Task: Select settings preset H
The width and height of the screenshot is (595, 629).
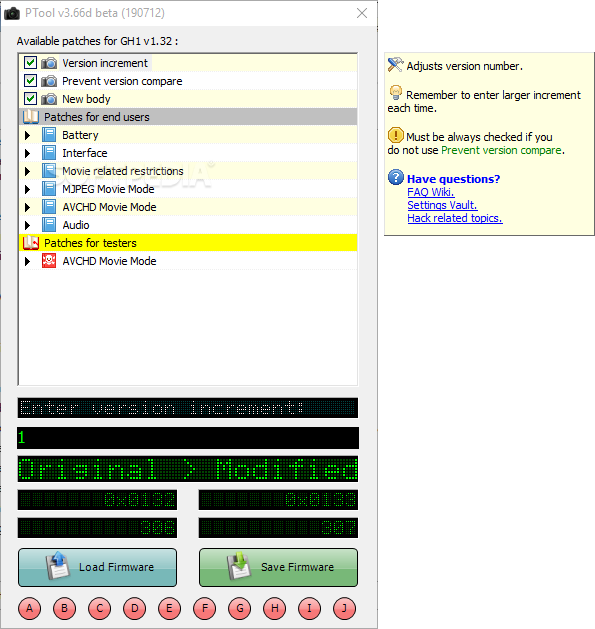Action: tap(274, 609)
